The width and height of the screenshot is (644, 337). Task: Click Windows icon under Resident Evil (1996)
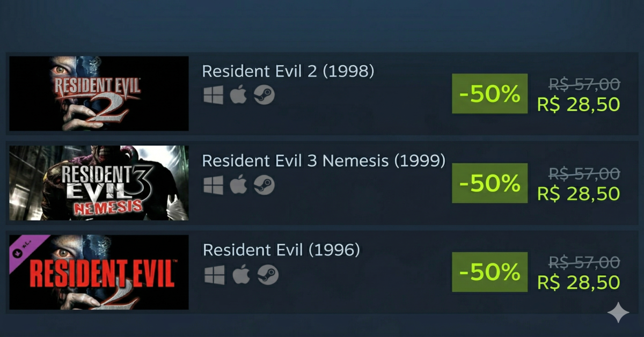point(214,275)
